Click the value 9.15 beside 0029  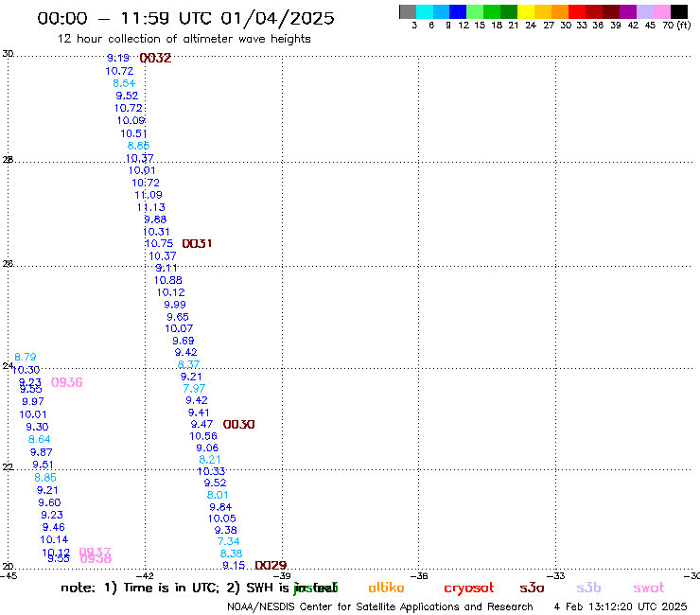(234, 566)
